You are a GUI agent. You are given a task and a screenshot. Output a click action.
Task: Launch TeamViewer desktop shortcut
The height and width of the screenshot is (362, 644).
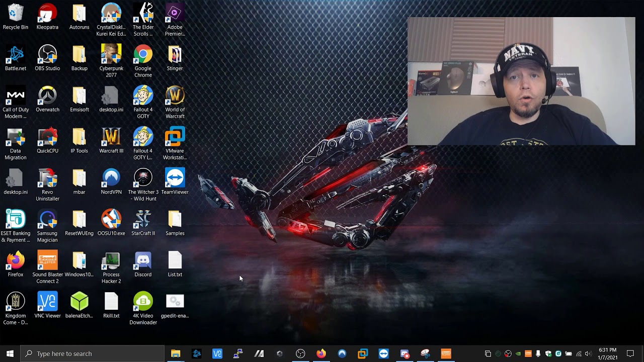coord(175,182)
